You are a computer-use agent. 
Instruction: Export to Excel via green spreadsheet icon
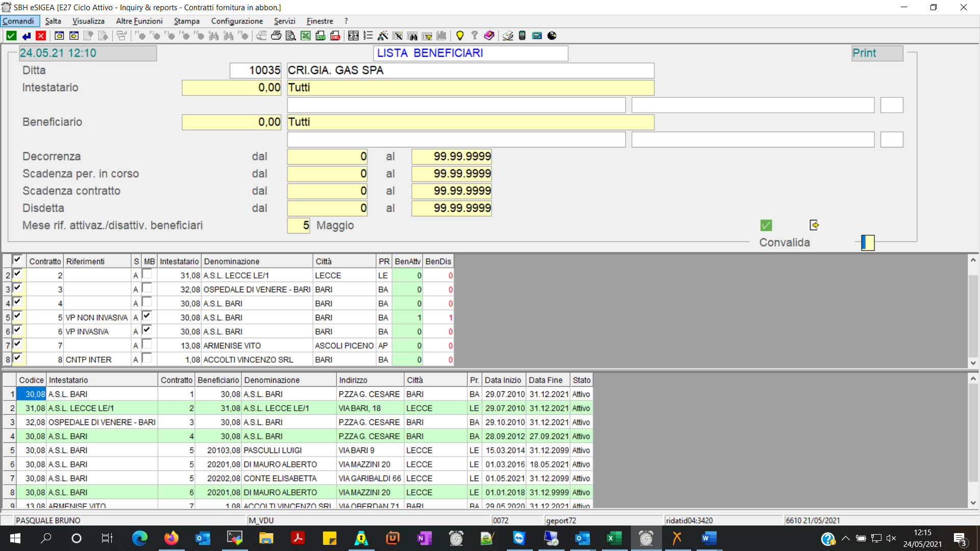305,36
